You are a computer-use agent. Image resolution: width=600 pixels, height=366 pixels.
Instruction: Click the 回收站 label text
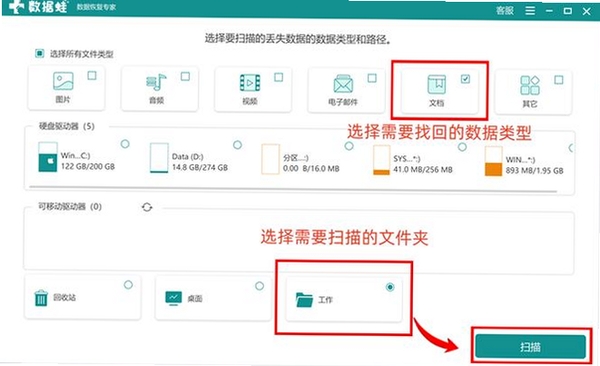coord(64,297)
